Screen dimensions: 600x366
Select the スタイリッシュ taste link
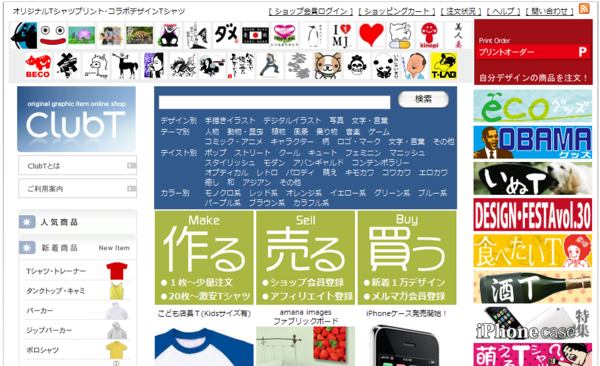tap(230, 163)
